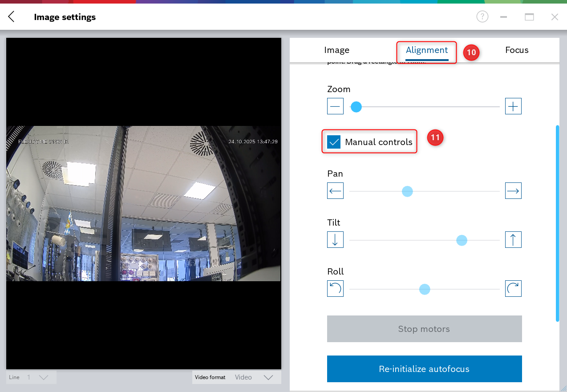Click the zoom in plus icon
The image size is (567, 392).
point(513,106)
